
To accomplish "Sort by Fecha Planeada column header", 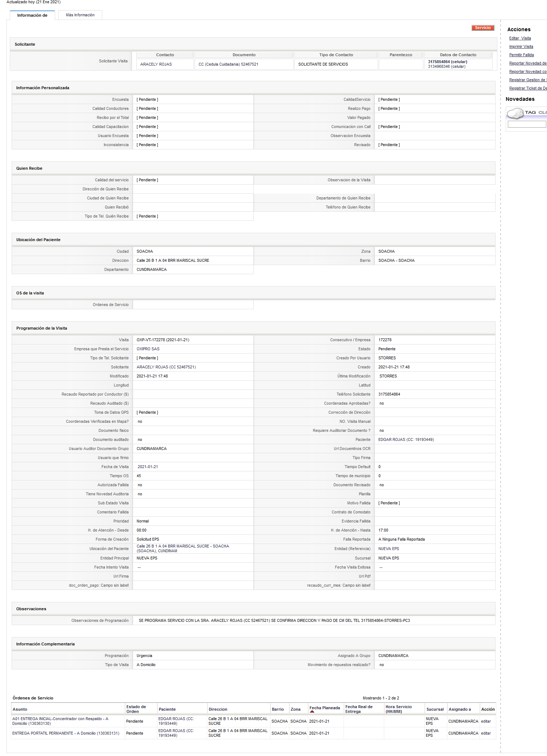I will [x=325, y=708].
